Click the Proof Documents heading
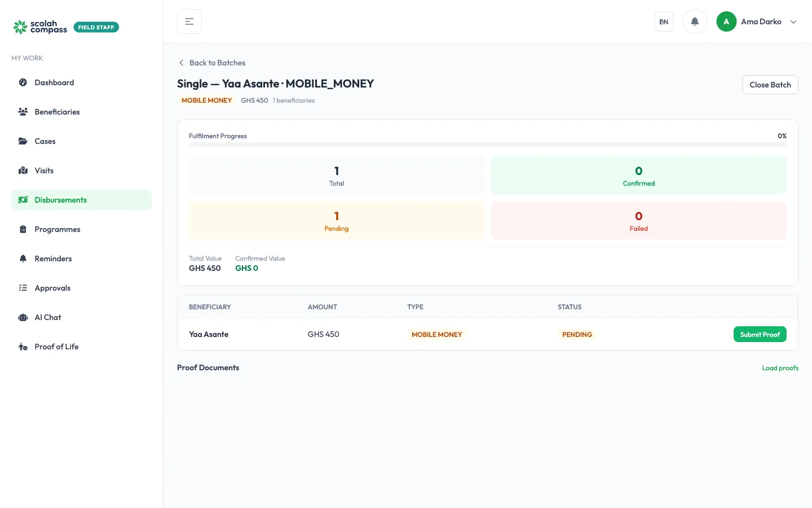Image resolution: width=812 pixels, height=508 pixels. (208, 367)
